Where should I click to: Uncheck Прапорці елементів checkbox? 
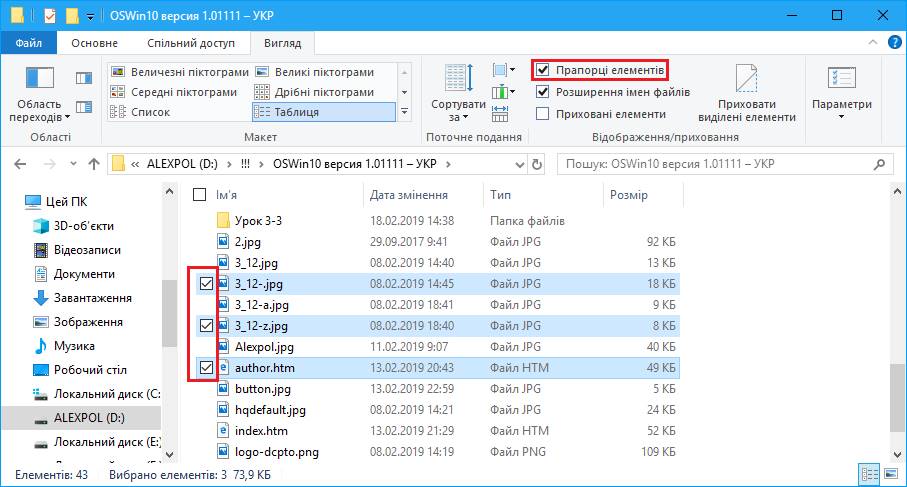(x=542, y=70)
